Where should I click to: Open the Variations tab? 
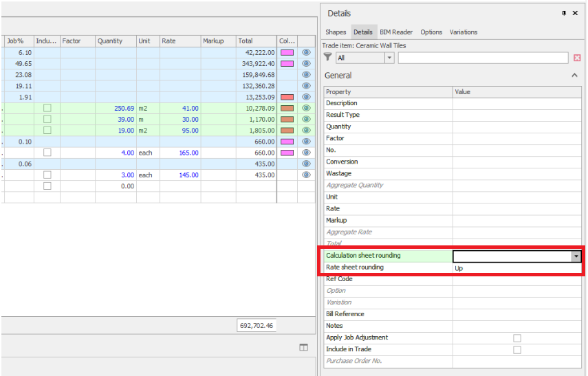[463, 32]
